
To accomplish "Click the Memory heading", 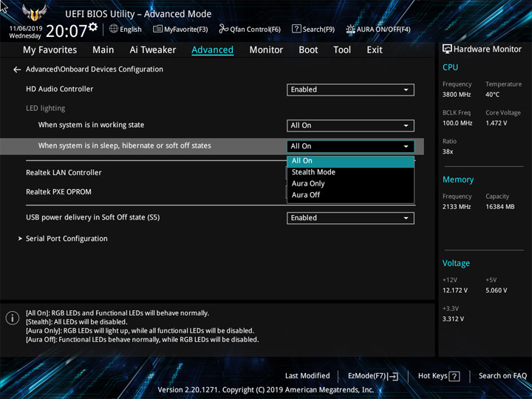I will tap(458, 180).
